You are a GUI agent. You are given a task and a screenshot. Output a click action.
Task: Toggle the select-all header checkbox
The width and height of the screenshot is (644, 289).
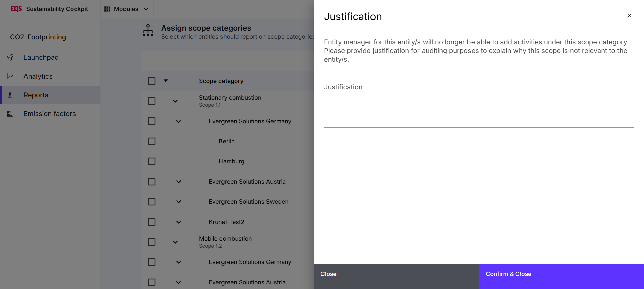pos(152,81)
